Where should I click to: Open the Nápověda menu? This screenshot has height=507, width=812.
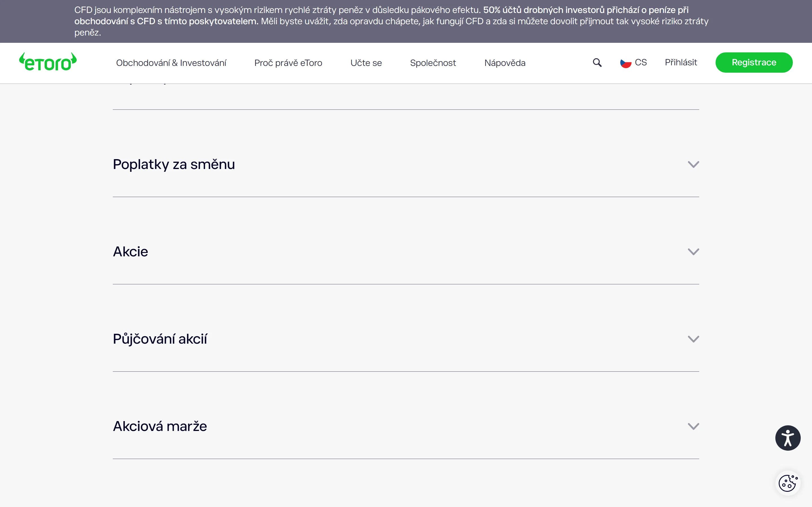(x=505, y=63)
